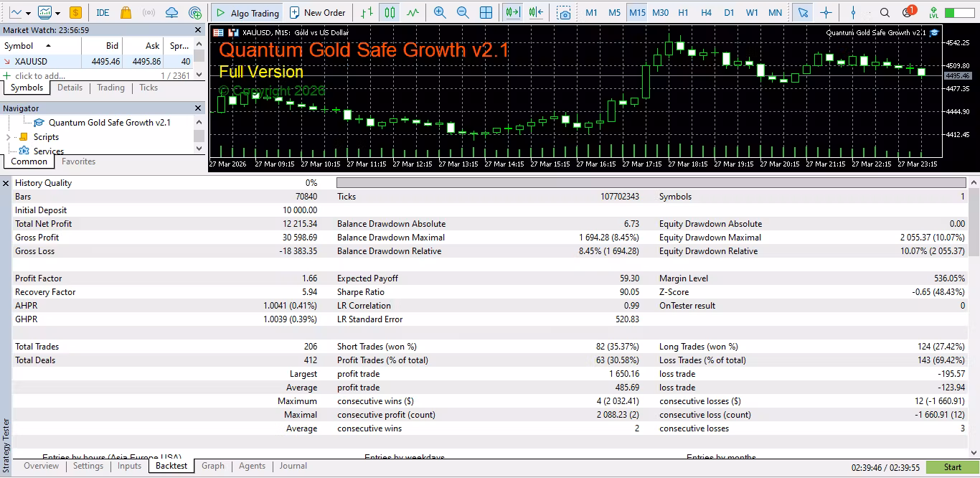Switch to Navigator Favorites tab
This screenshot has height=478, width=980.
79,161
